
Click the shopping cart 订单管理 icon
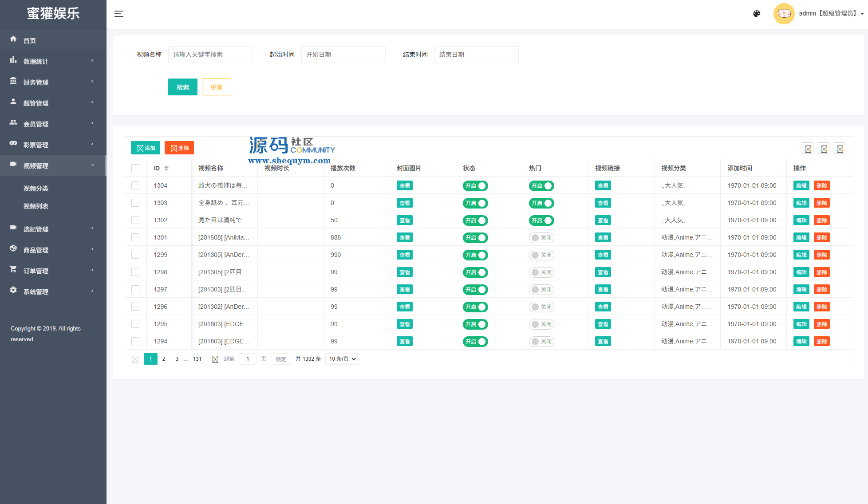[x=13, y=269]
